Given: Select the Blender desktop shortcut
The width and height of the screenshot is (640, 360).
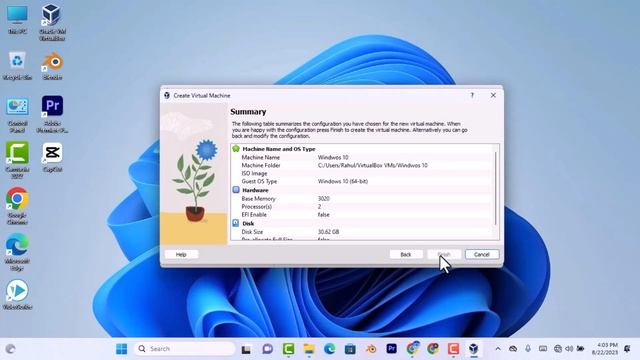Looking at the screenshot, I should [52, 66].
